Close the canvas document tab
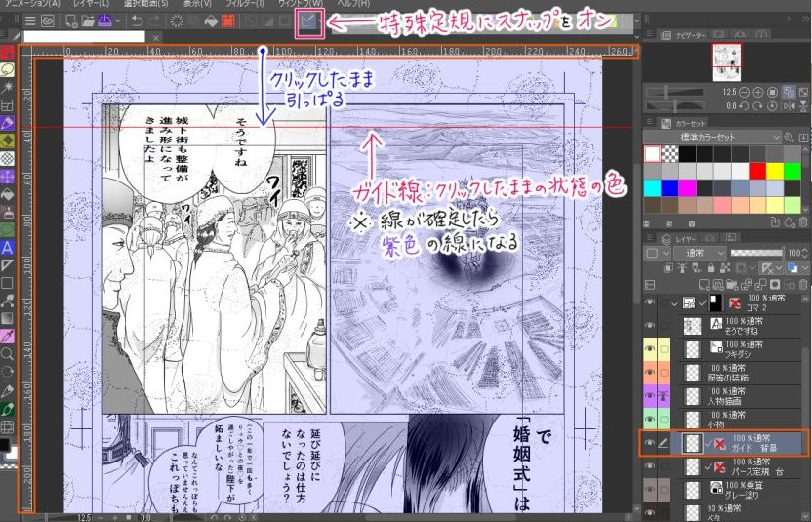Screen dimensions: 812x522 (156, 37)
